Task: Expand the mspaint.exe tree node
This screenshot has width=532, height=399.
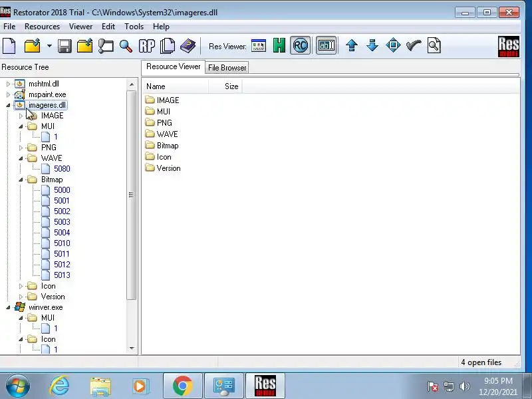Action: pyautogui.click(x=9, y=94)
